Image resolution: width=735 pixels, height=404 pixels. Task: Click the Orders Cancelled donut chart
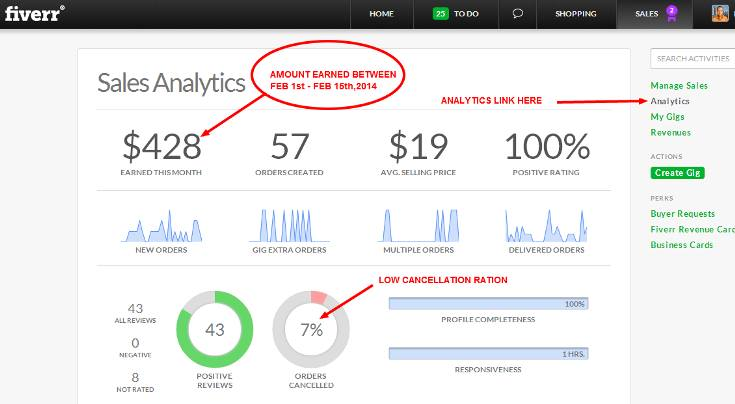(x=311, y=329)
